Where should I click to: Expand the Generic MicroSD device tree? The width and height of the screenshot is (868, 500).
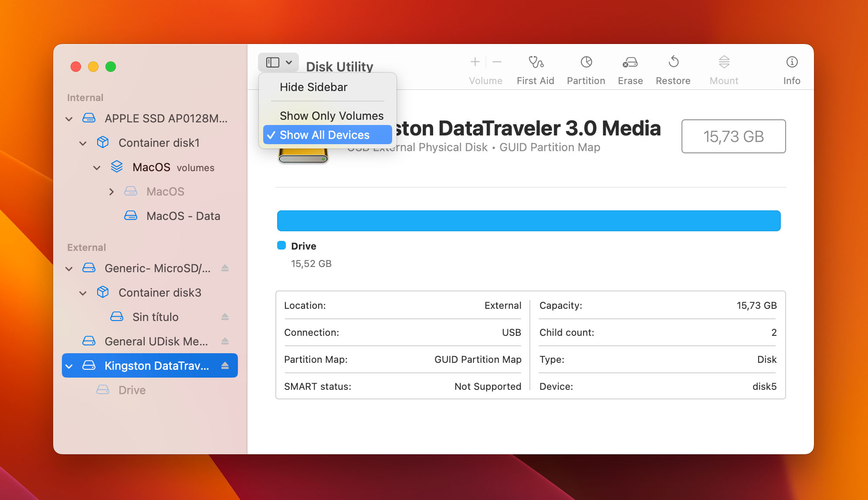71,268
